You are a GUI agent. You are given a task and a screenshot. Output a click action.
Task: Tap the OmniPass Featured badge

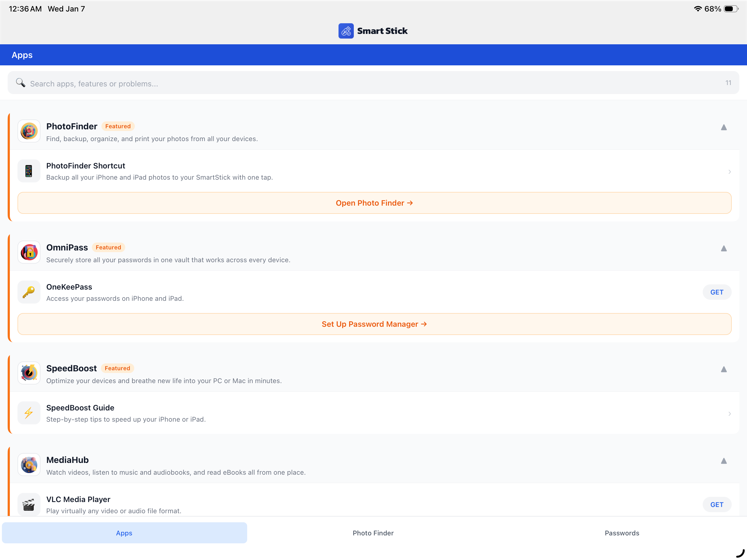tap(108, 247)
